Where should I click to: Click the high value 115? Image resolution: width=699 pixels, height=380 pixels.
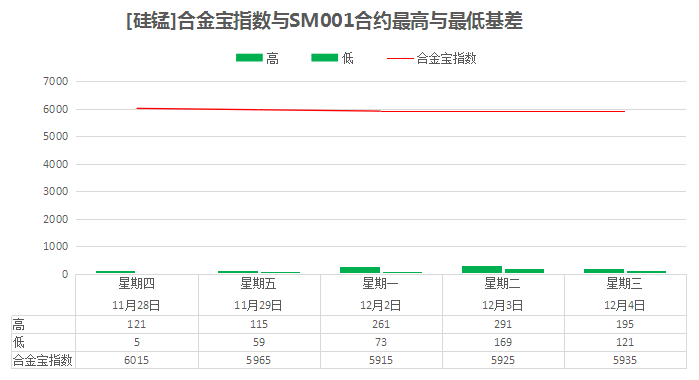coord(259,324)
